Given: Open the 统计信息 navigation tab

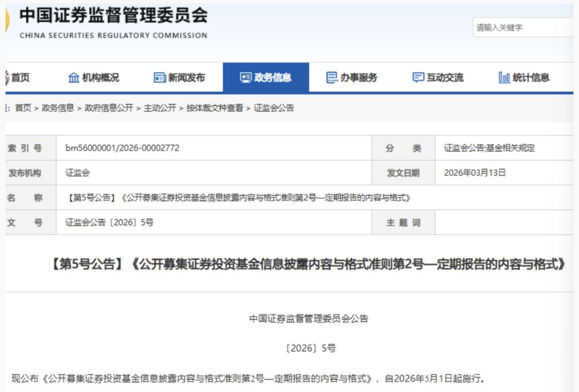Looking at the screenshot, I should pyautogui.click(x=524, y=78).
